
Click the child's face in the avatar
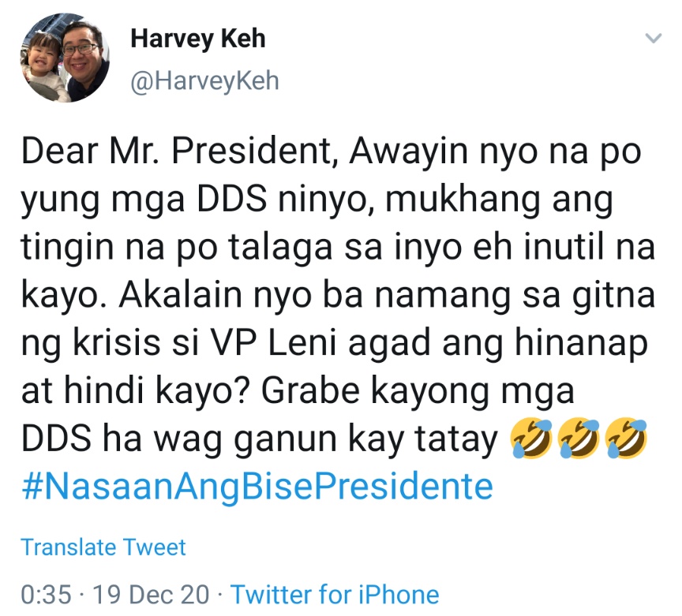(x=43, y=62)
